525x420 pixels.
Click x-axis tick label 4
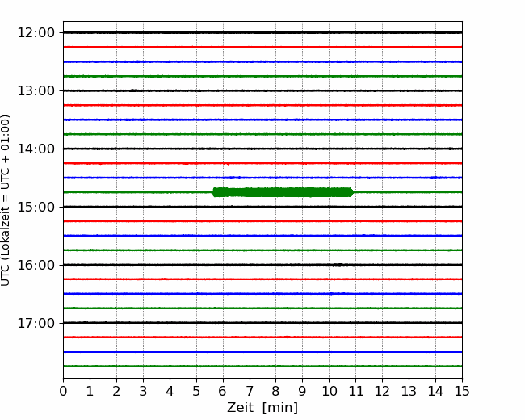(170, 391)
